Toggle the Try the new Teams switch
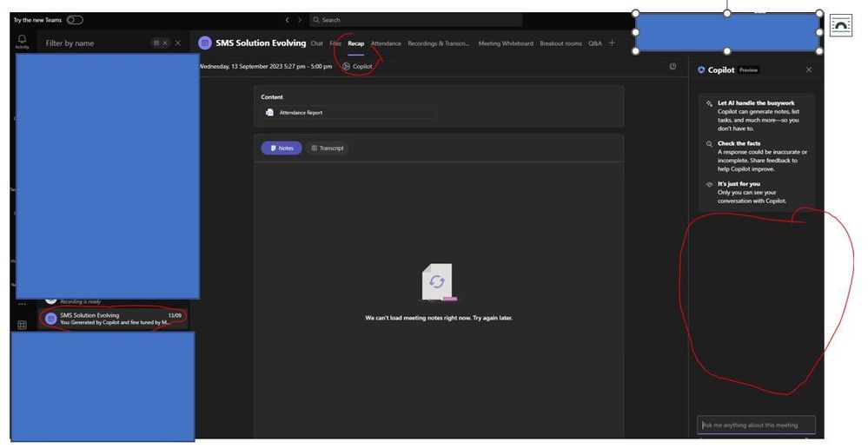This screenshot has height=448, width=868. point(75,20)
